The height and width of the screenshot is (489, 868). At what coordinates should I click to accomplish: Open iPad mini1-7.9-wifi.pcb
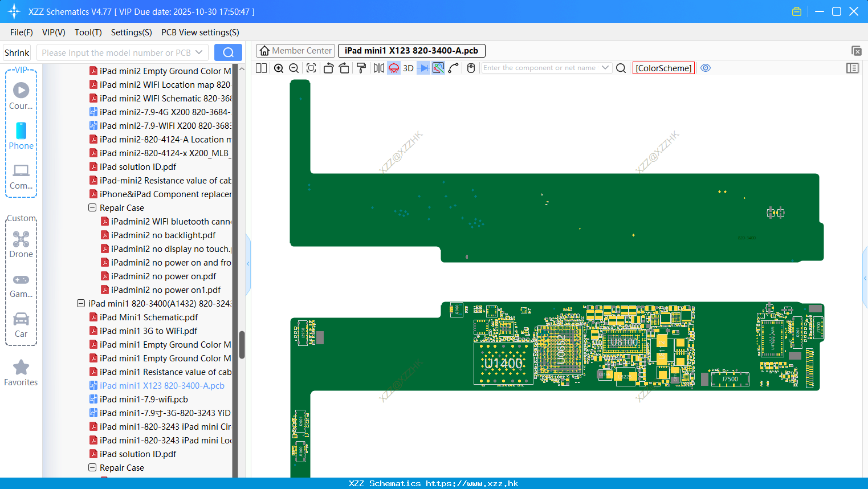coord(144,400)
